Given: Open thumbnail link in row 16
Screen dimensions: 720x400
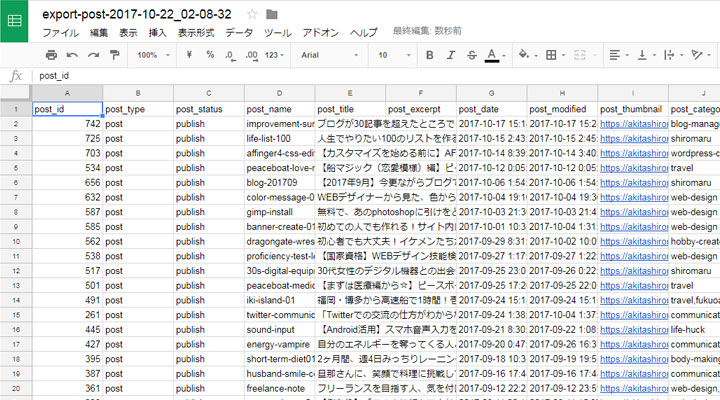Looking at the screenshot, I should (634, 330).
